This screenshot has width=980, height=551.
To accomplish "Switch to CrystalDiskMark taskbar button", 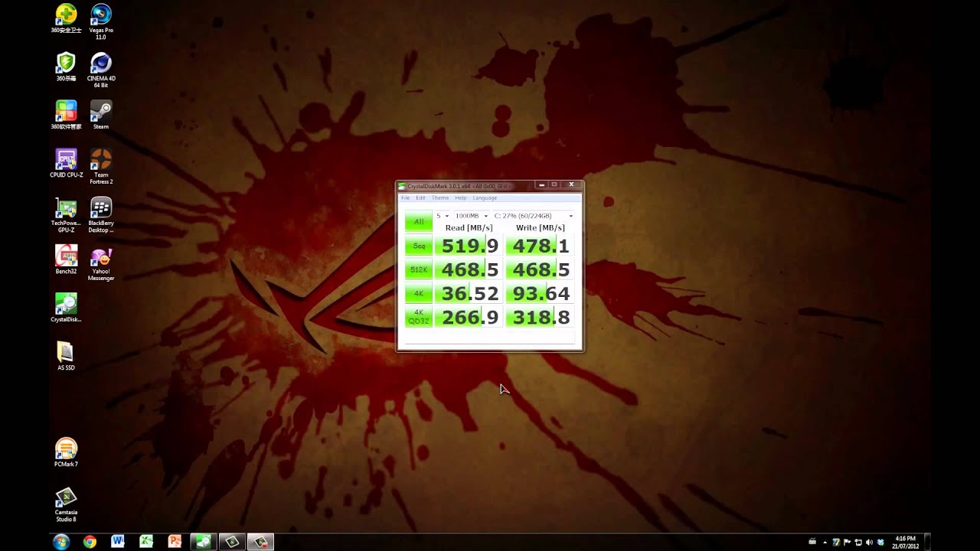I will [x=203, y=542].
